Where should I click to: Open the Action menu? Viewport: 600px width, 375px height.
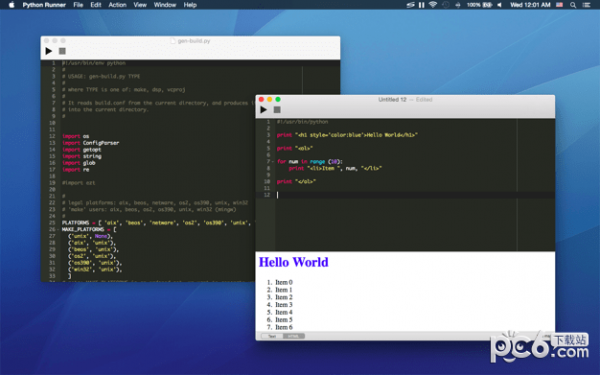pyautogui.click(x=117, y=5)
